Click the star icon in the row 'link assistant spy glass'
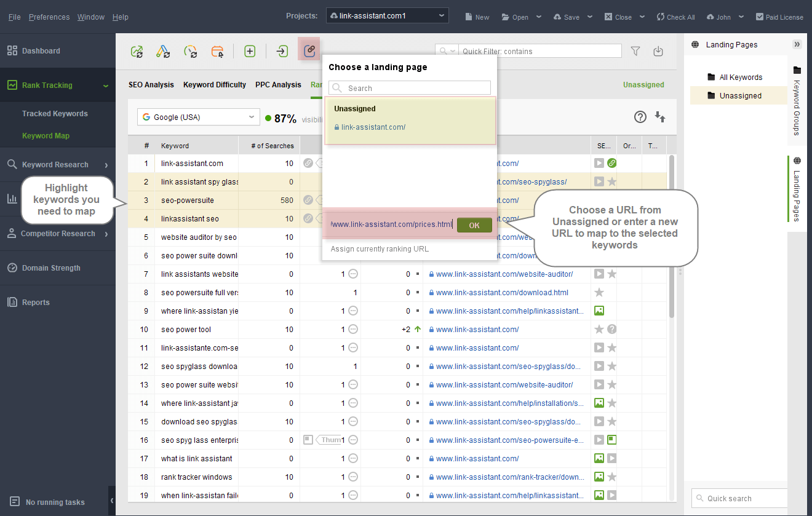The height and width of the screenshot is (516, 812). pos(611,182)
